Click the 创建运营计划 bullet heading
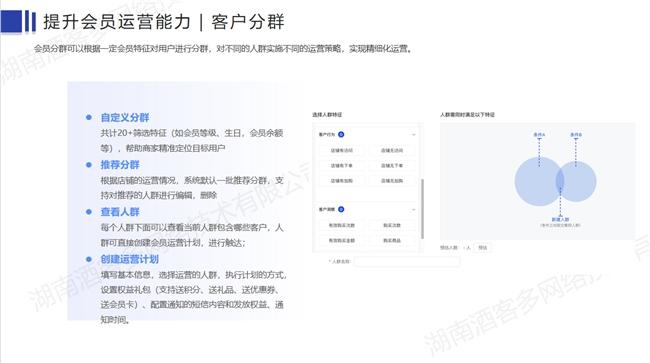 (129, 259)
